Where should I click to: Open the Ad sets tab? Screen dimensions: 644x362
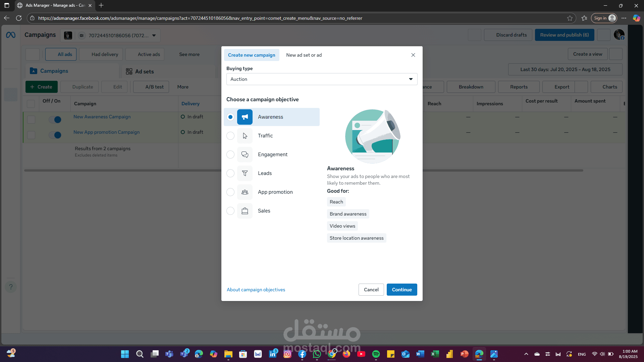point(169,71)
